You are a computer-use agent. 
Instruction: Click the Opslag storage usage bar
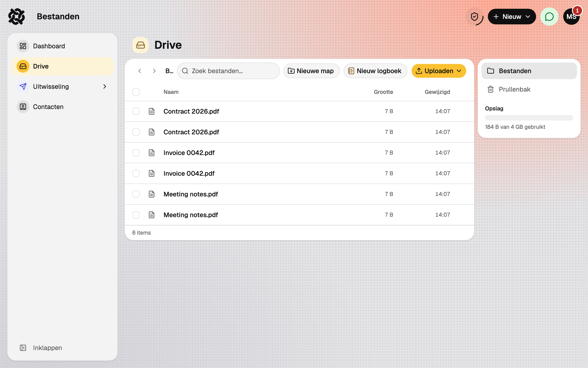(x=529, y=118)
